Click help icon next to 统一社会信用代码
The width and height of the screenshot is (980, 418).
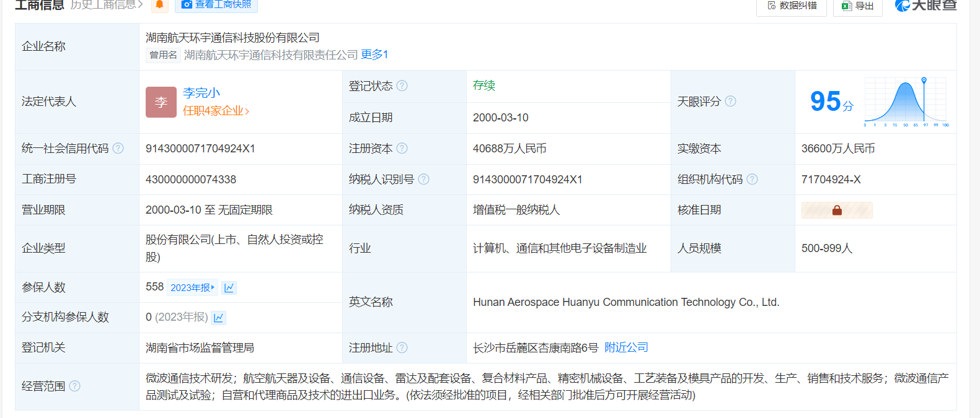click(x=118, y=149)
